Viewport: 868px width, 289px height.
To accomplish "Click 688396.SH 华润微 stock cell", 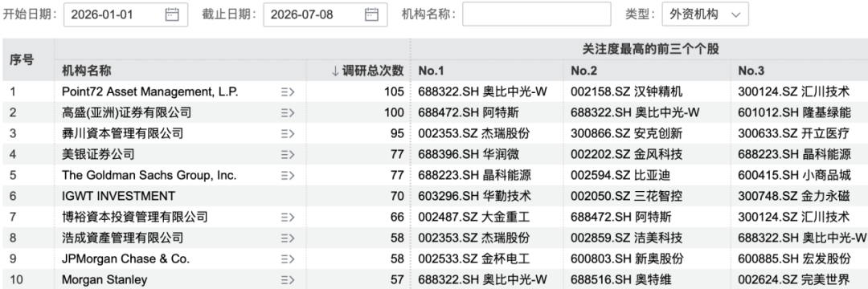I will pyautogui.click(x=469, y=154).
